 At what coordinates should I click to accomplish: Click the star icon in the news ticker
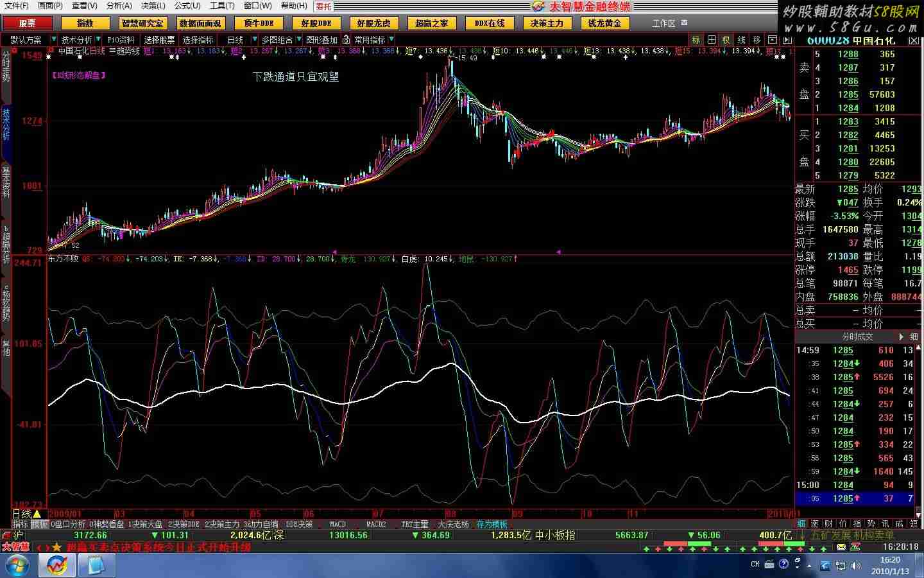56,547
